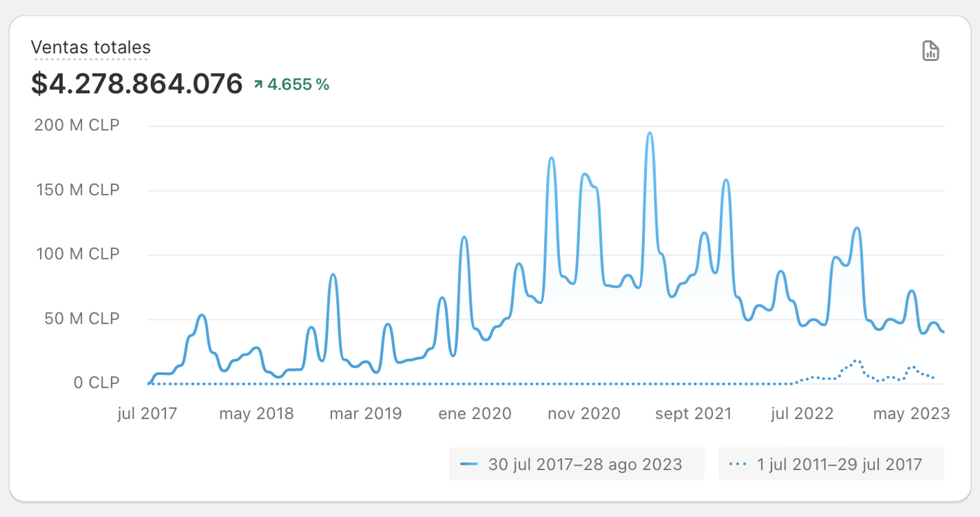Image resolution: width=980 pixels, height=517 pixels.
Task: Select the sept 2021 axis label
Action: pyautogui.click(x=693, y=413)
